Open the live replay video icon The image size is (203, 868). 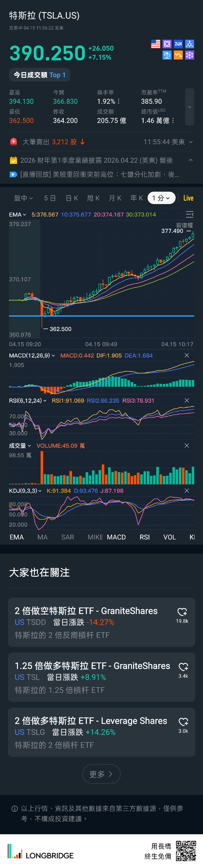pyautogui.click(x=13, y=174)
